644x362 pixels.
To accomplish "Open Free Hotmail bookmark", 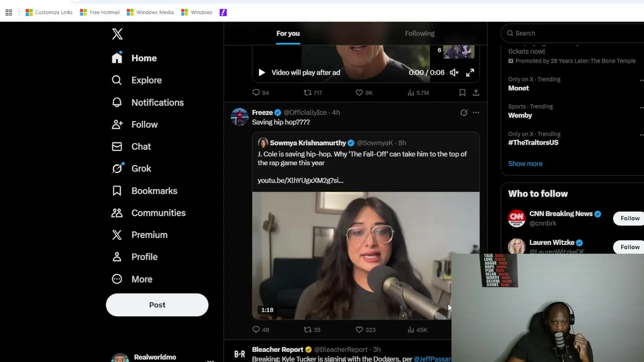I will pyautogui.click(x=100, y=12).
